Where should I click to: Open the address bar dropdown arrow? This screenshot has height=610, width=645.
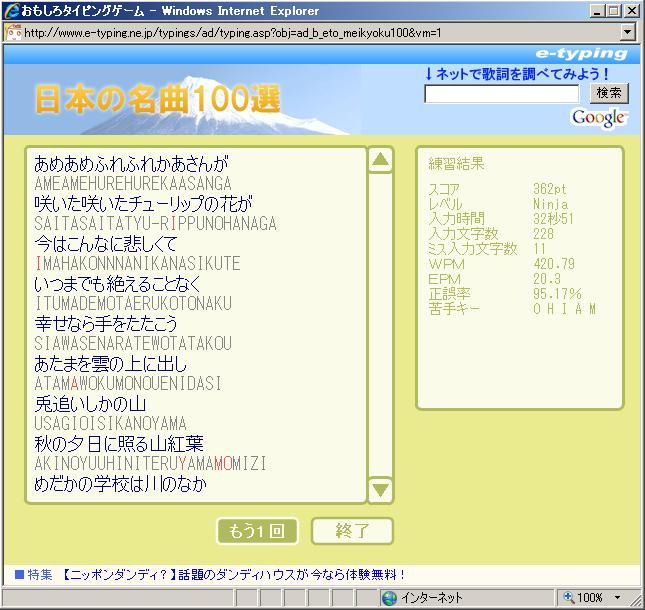(627, 32)
